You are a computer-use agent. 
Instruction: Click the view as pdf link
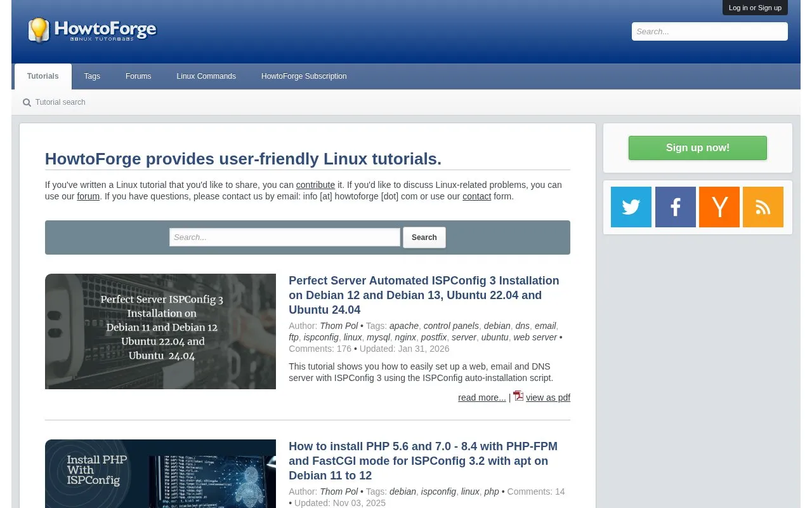pyautogui.click(x=548, y=398)
